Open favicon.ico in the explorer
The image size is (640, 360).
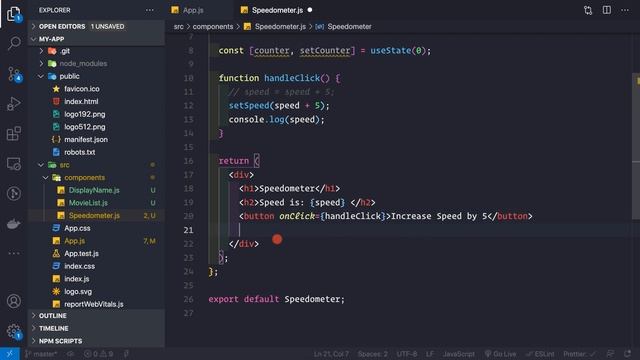pyautogui.click(x=82, y=89)
